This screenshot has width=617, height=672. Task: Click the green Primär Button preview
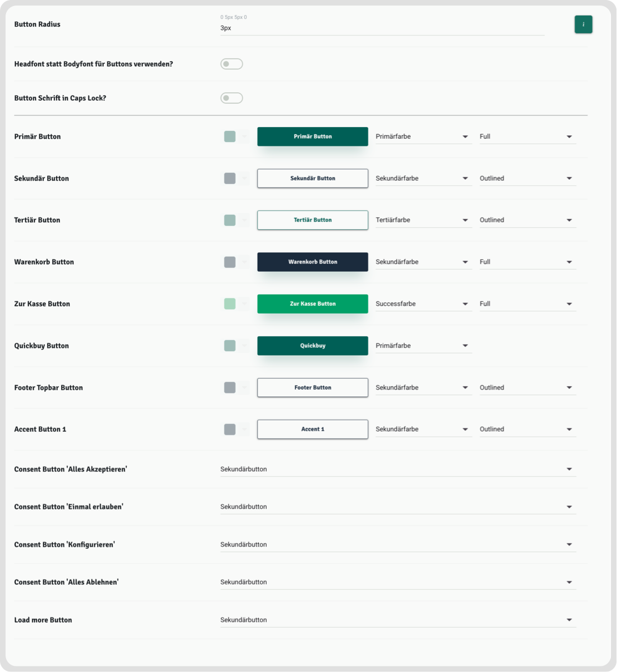[x=312, y=137]
